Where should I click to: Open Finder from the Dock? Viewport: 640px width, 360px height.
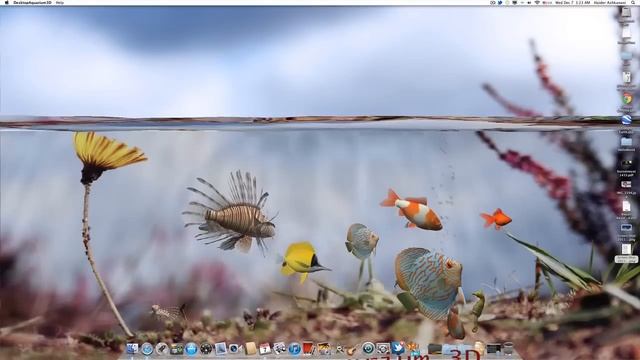pos(132,348)
